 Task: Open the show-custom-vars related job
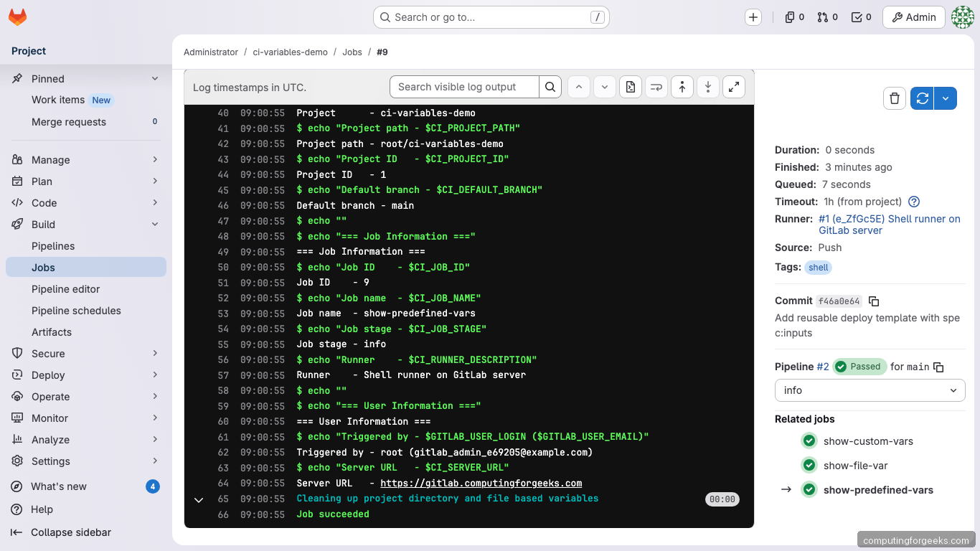point(870,441)
